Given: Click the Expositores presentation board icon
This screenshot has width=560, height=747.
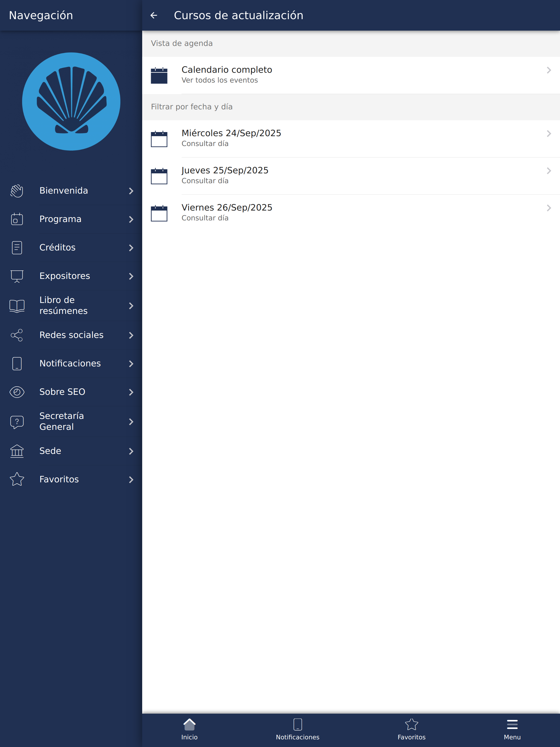Looking at the screenshot, I should (17, 276).
